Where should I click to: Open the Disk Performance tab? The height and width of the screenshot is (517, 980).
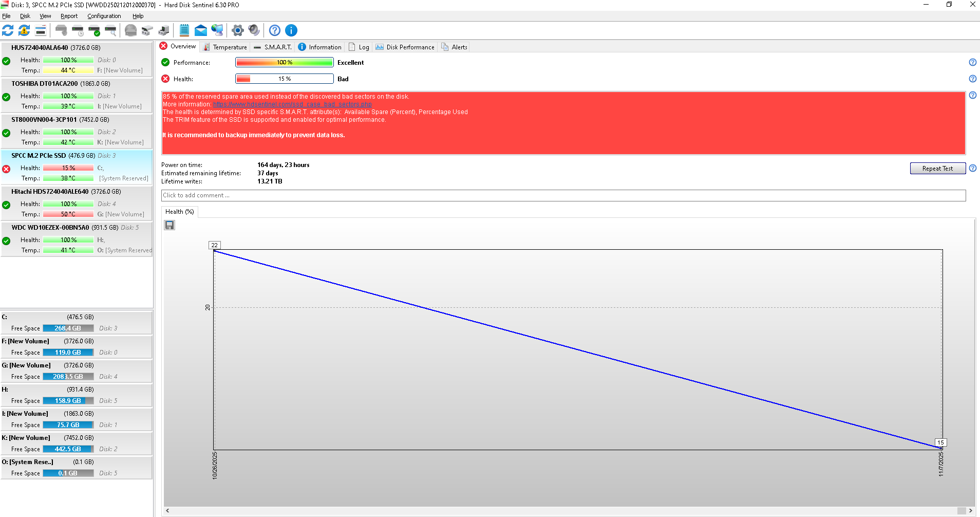(405, 47)
